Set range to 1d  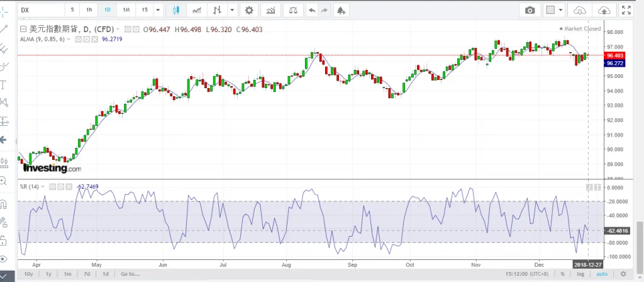tap(106, 274)
